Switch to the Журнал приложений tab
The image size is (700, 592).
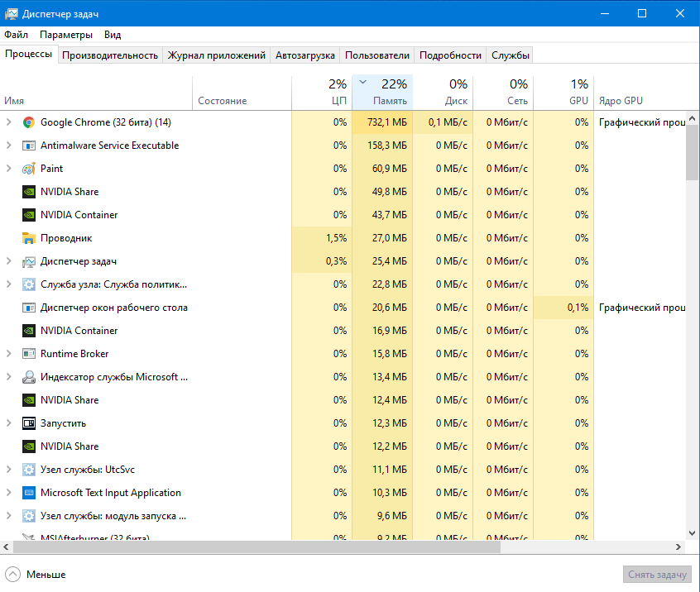[216, 55]
